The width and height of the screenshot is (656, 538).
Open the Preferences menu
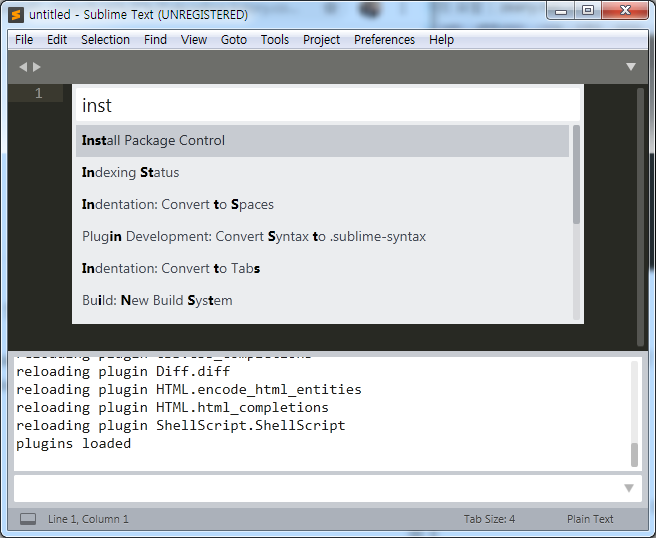click(x=384, y=40)
